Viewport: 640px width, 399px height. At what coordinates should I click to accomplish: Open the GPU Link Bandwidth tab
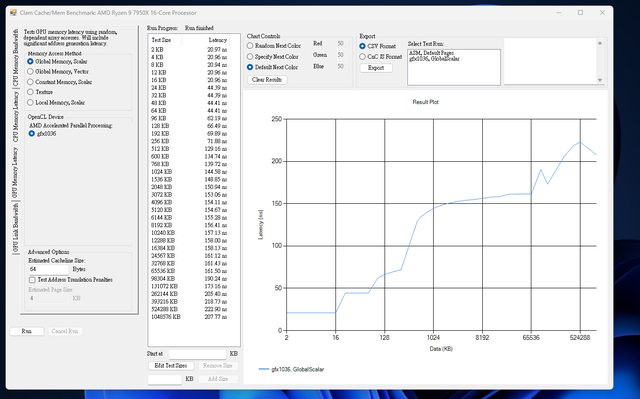16,228
